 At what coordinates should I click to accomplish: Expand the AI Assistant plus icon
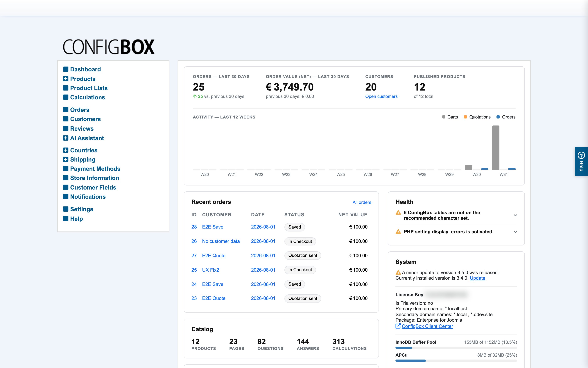point(66,138)
